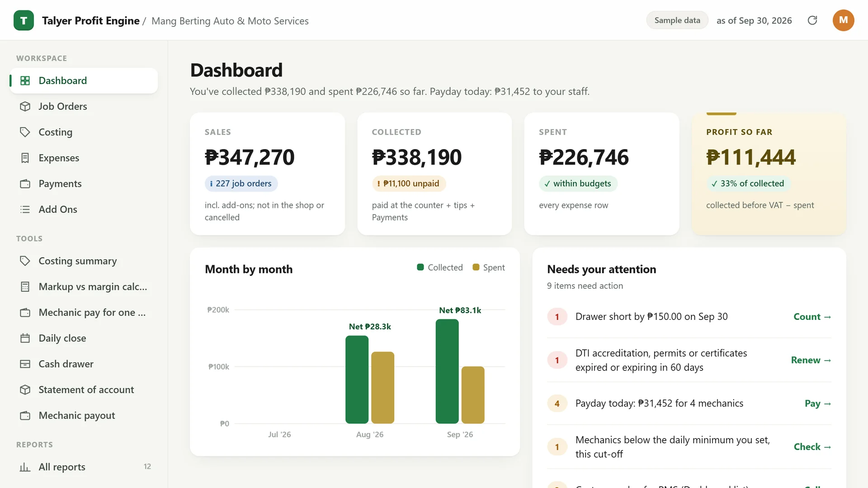
Task: Click the Collected legend color swatch
Action: tap(420, 267)
